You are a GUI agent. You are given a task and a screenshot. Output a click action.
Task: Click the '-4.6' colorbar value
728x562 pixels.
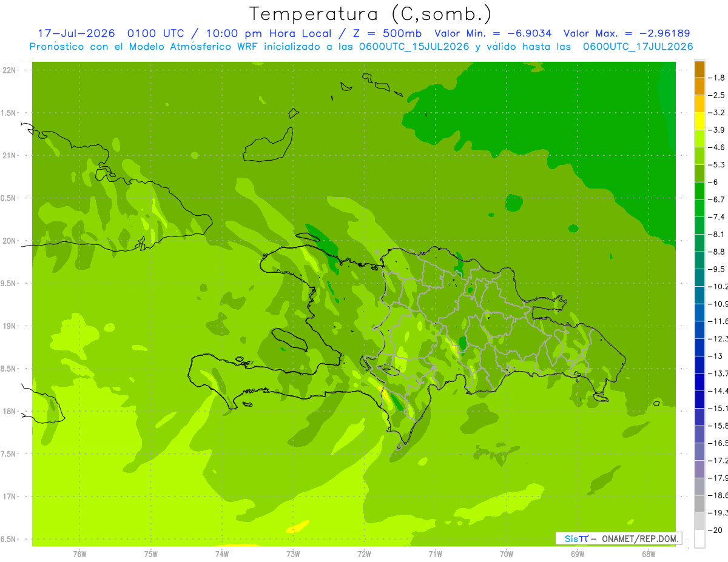716,147
